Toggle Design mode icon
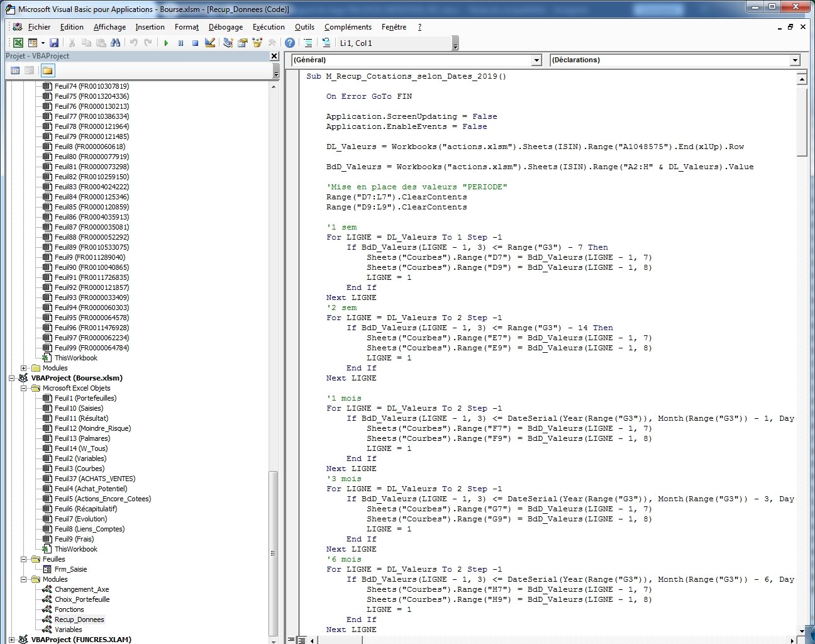815x644 pixels. click(x=210, y=43)
